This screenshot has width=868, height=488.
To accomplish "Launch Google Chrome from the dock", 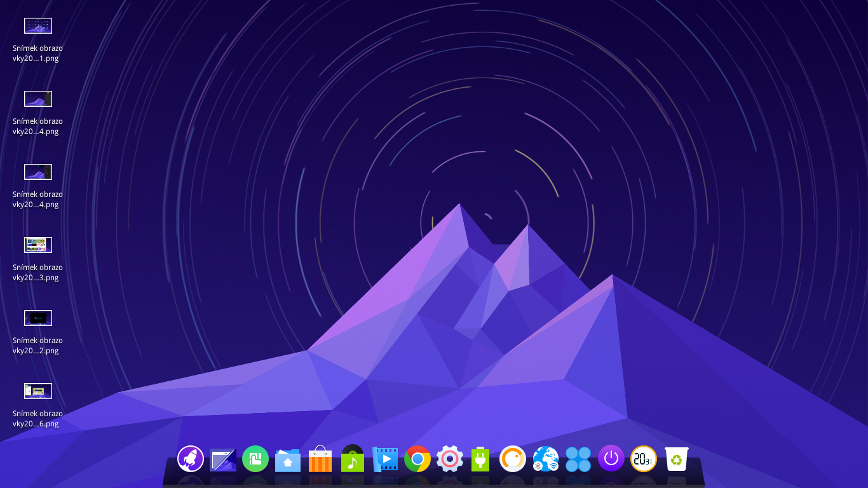I will (x=417, y=459).
